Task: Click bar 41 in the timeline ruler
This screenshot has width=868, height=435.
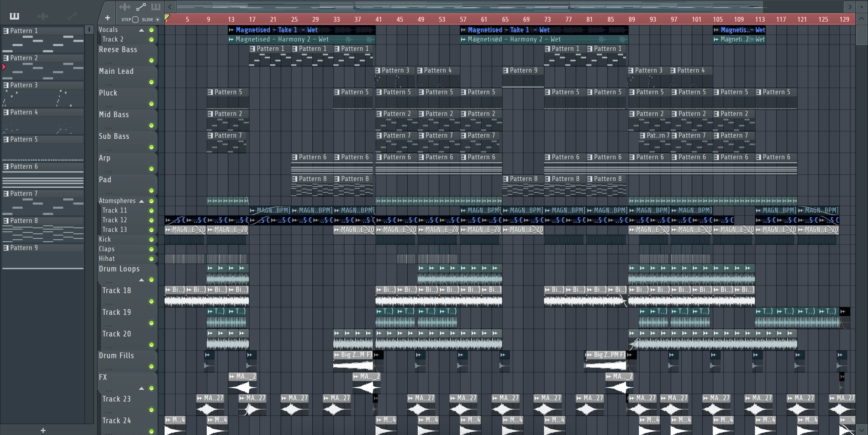Action: pos(379,19)
